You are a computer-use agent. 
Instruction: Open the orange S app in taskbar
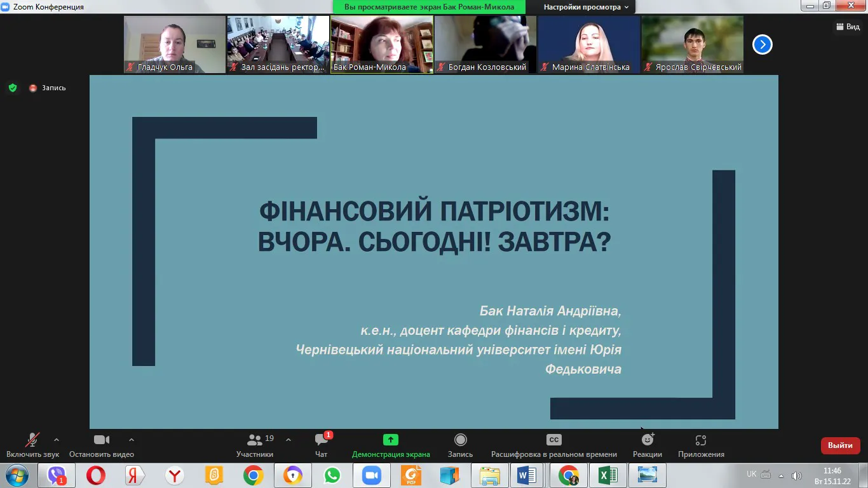[x=214, y=475]
